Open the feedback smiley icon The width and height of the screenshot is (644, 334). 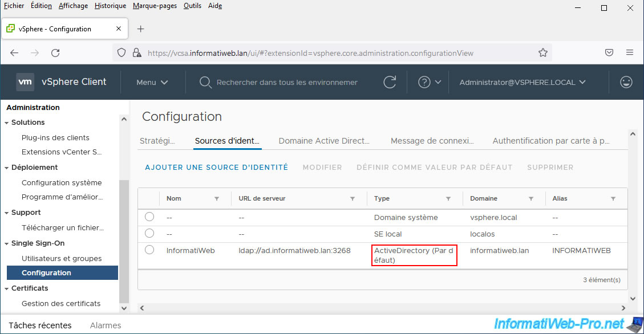tap(626, 82)
